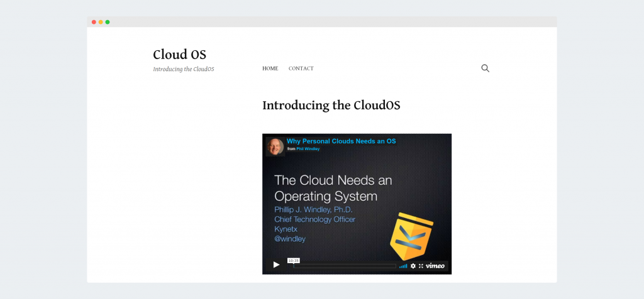This screenshot has height=299, width=644.
Task: Seek within the video progress bar
Action: [345, 266]
